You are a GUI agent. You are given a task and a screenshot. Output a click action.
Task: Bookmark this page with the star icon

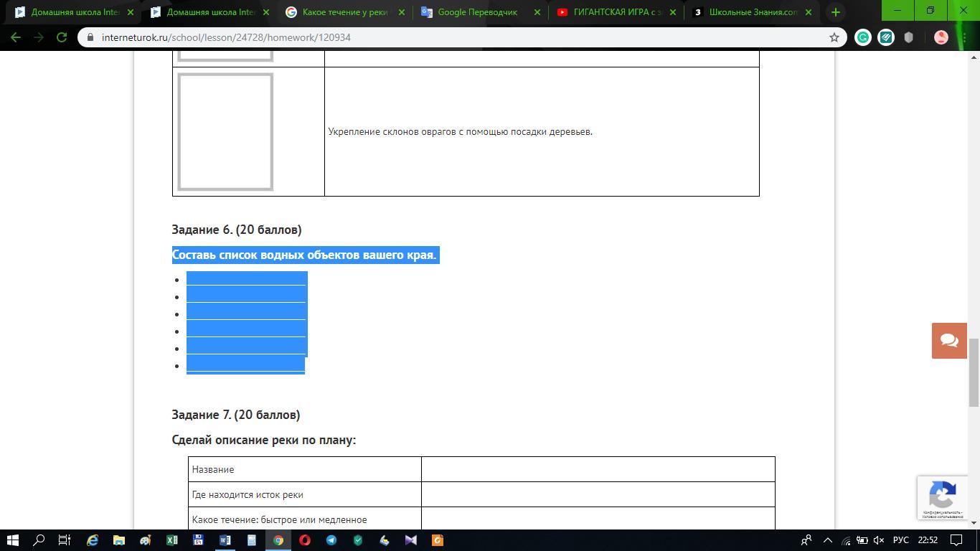834,37
